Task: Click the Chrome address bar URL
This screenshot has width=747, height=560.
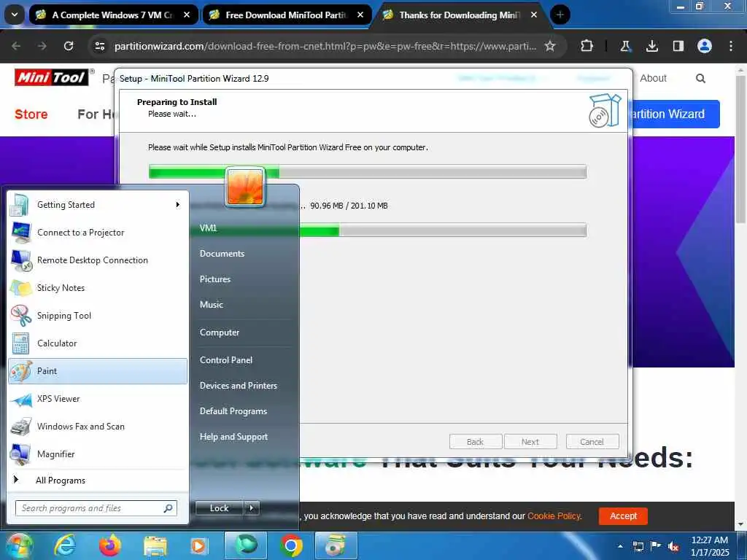Action: 325,46
